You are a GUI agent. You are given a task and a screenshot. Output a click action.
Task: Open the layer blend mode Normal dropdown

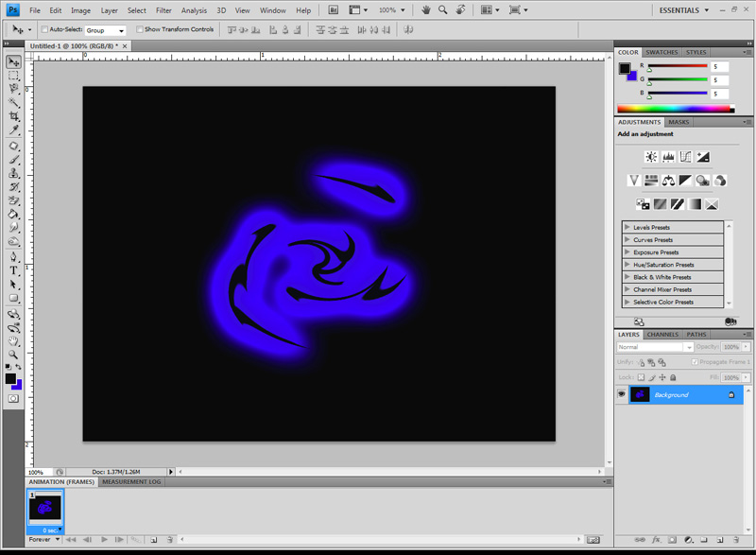655,347
